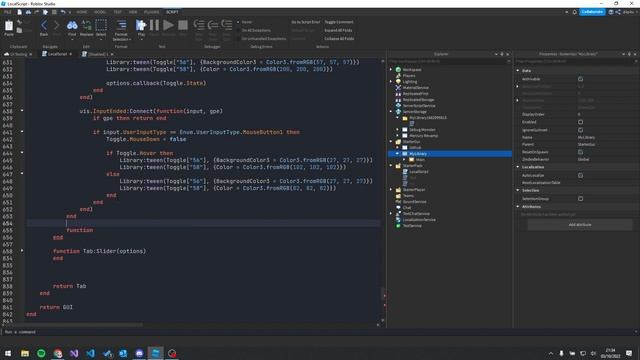
Task: Select LocalizationService in the Explorer
Action: coord(419,220)
